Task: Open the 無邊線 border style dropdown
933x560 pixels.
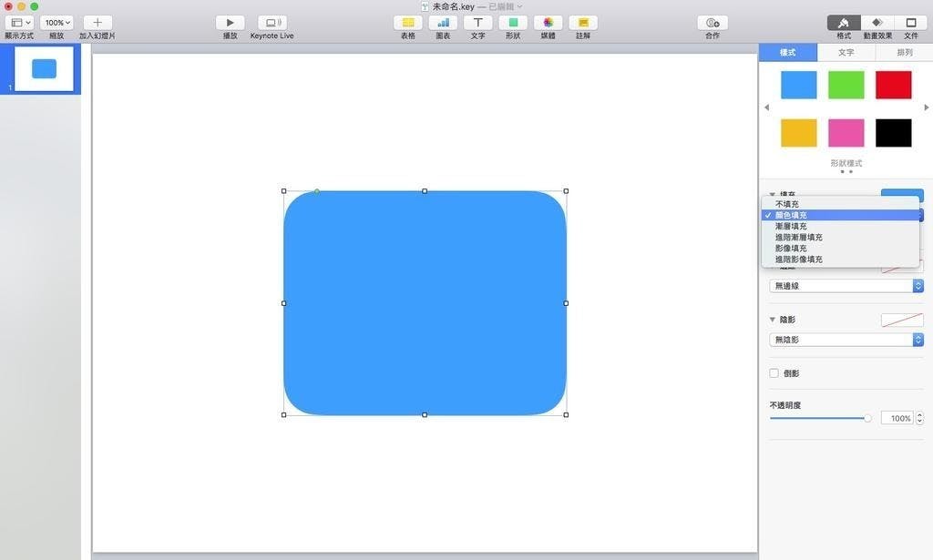Action: (x=846, y=286)
